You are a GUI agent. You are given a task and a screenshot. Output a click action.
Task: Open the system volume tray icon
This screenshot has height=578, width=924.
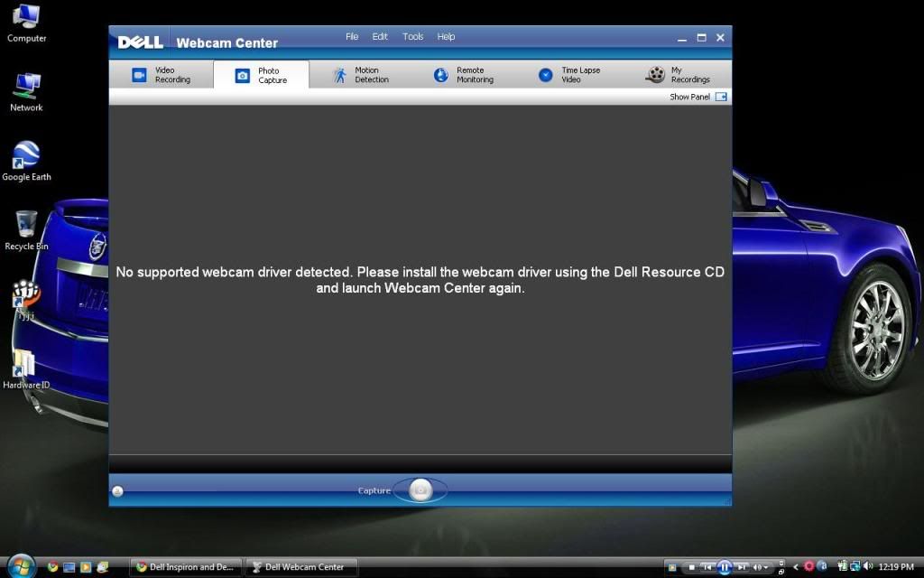click(867, 566)
